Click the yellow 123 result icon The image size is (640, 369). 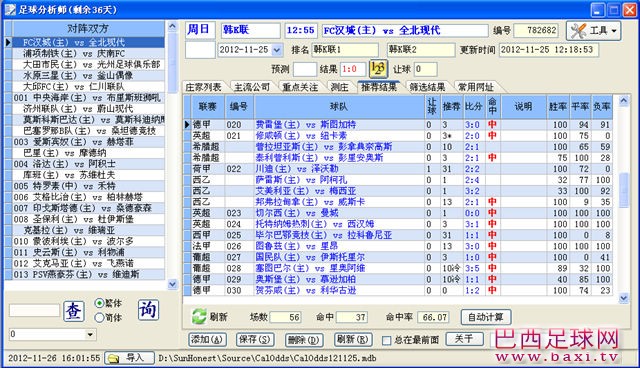(378, 69)
